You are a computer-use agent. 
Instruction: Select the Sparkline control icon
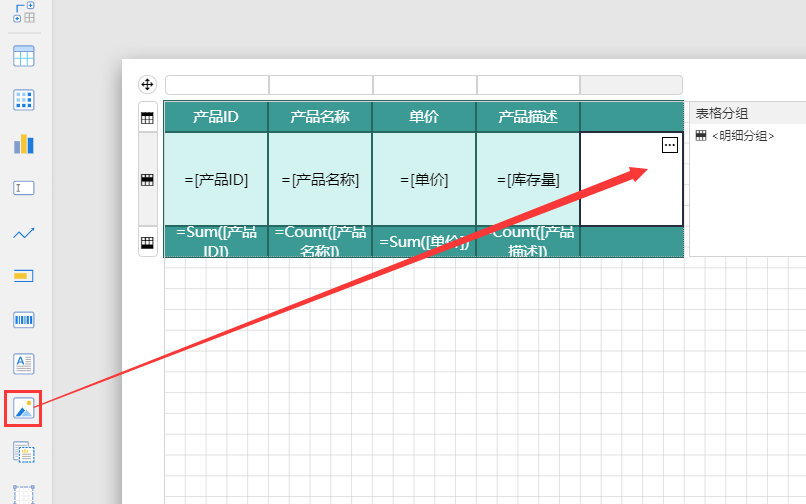(24, 233)
